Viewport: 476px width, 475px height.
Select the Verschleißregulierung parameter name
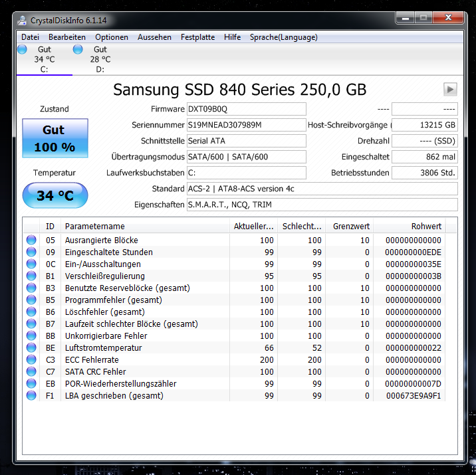(x=105, y=276)
